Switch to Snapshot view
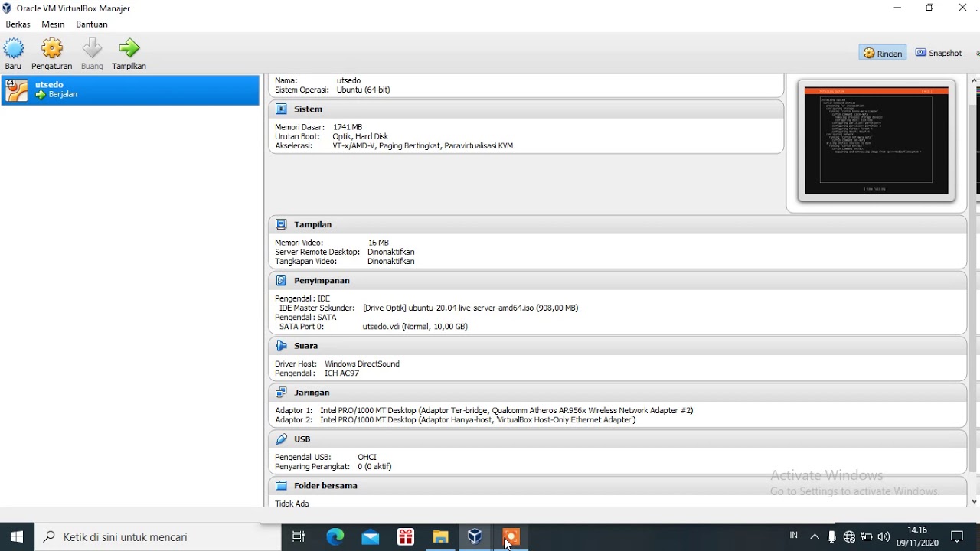Image resolution: width=980 pixels, height=551 pixels. (x=939, y=53)
